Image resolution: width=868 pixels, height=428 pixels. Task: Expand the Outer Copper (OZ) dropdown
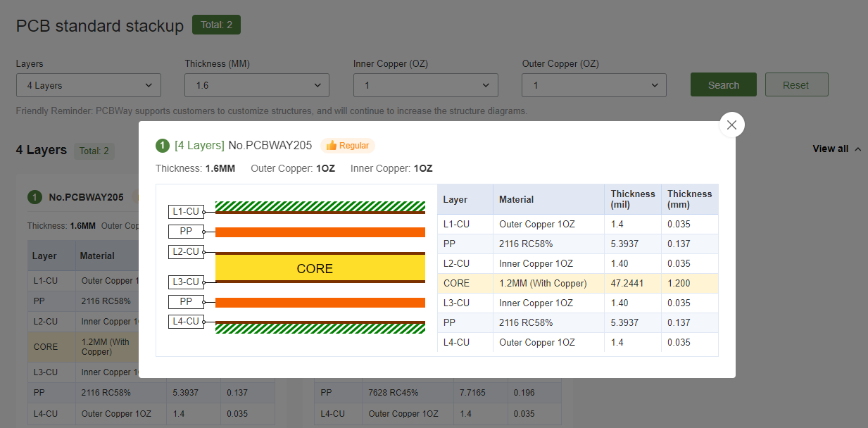point(593,85)
